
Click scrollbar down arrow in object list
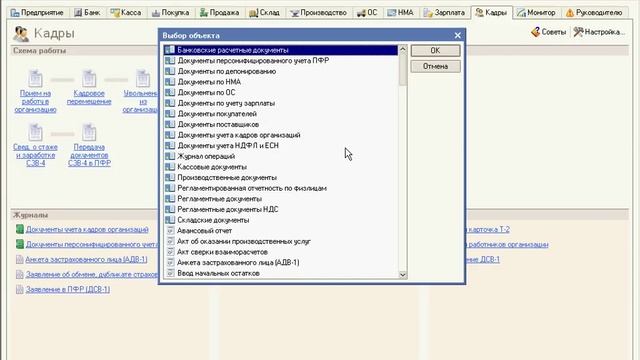click(x=402, y=274)
